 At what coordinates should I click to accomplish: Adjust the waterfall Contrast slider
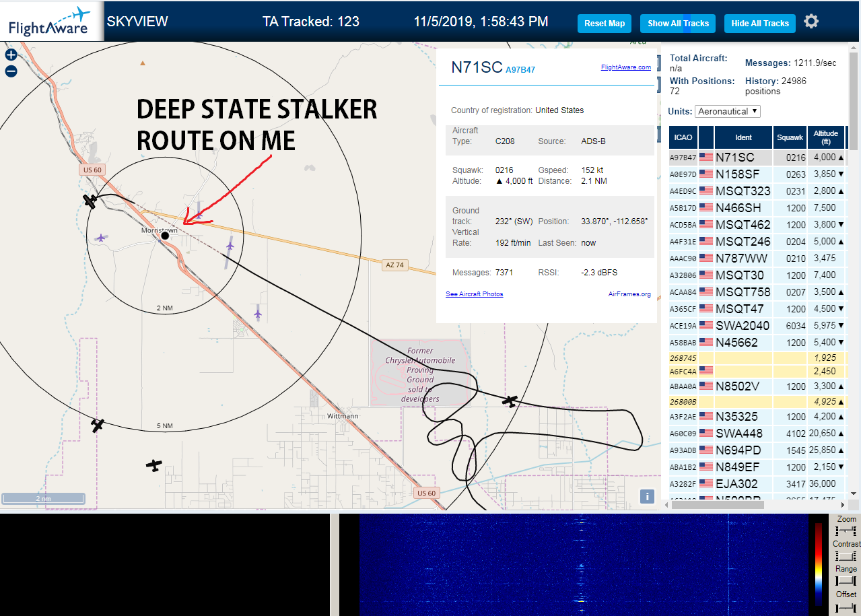[x=845, y=556]
